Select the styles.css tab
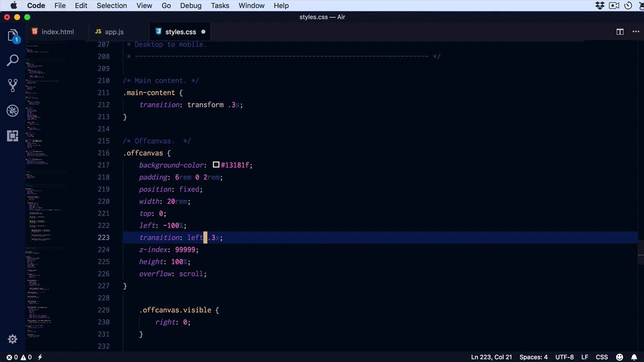 click(180, 32)
